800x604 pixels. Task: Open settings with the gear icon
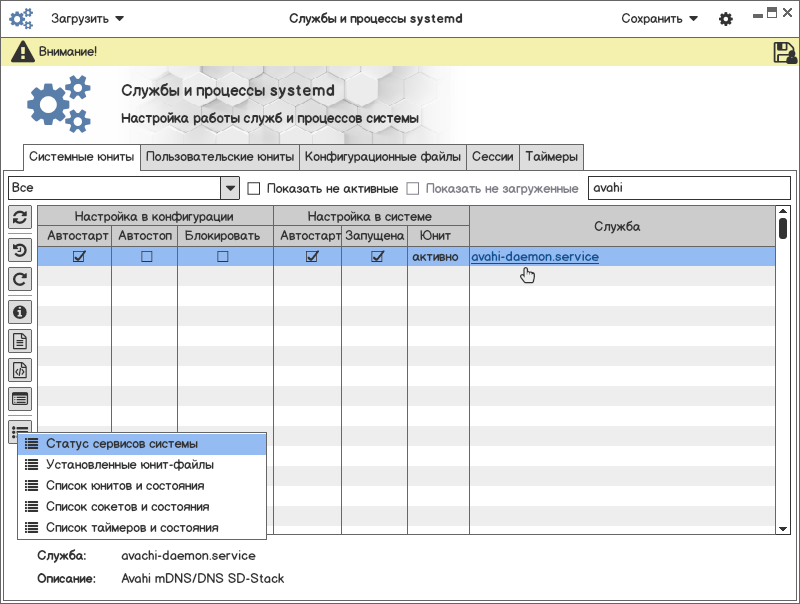[726, 19]
